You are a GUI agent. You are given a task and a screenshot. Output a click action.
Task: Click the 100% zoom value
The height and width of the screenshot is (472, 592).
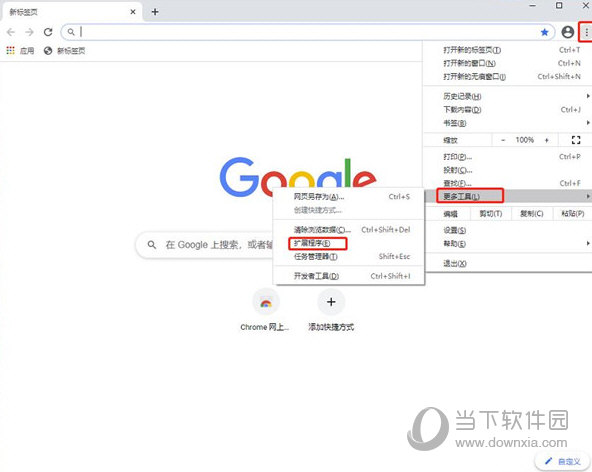pyautogui.click(x=525, y=140)
